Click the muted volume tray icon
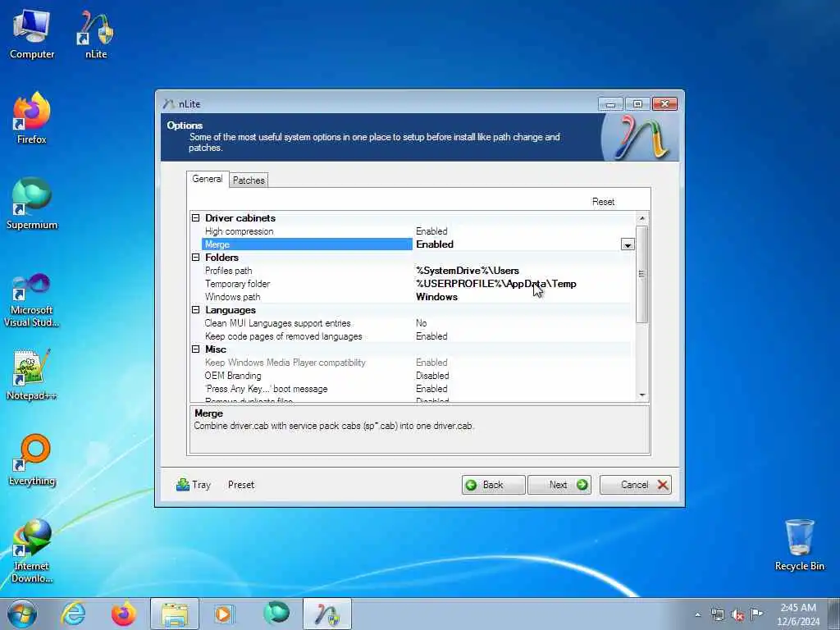 click(x=737, y=614)
